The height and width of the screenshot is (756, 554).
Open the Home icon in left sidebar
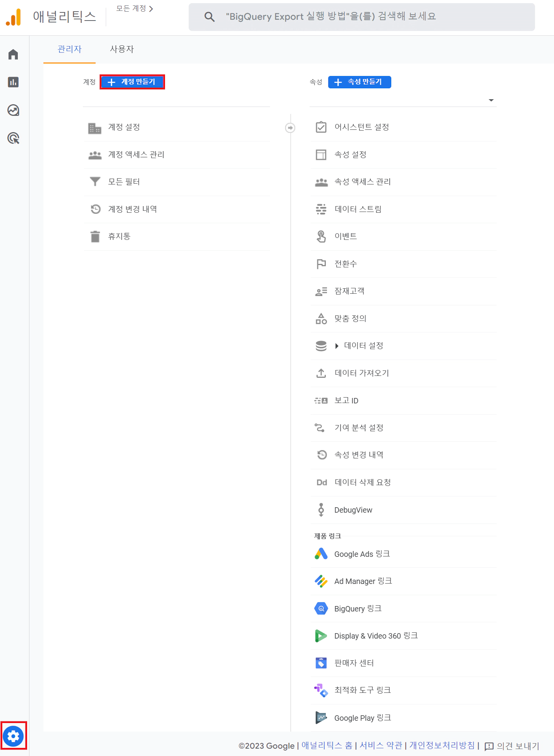point(13,54)
